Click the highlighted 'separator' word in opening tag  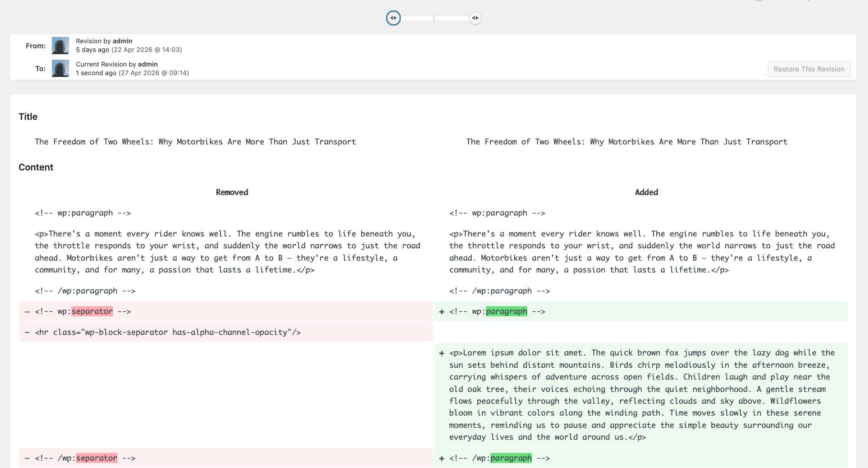92,311
